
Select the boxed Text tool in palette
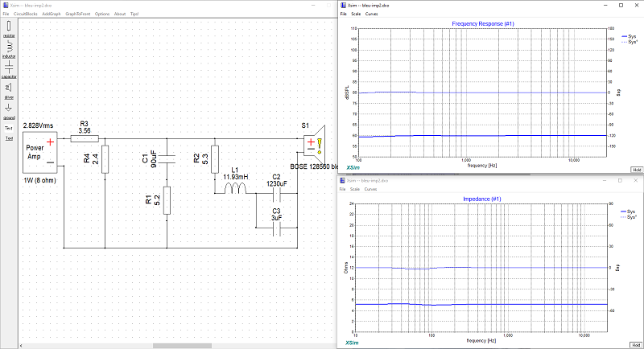coord(9,128)
